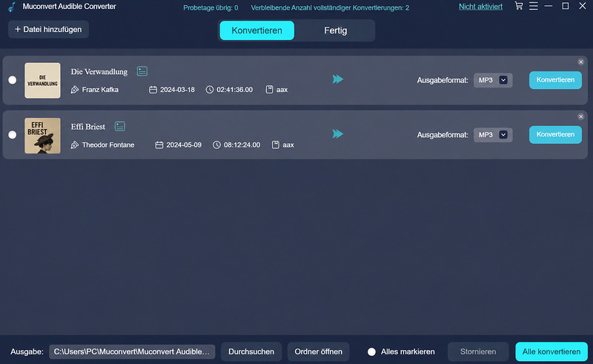Toggle the Alles markieren radio button
The width and height of the screenshot is (593, 364).
click(x=372, y=352)
